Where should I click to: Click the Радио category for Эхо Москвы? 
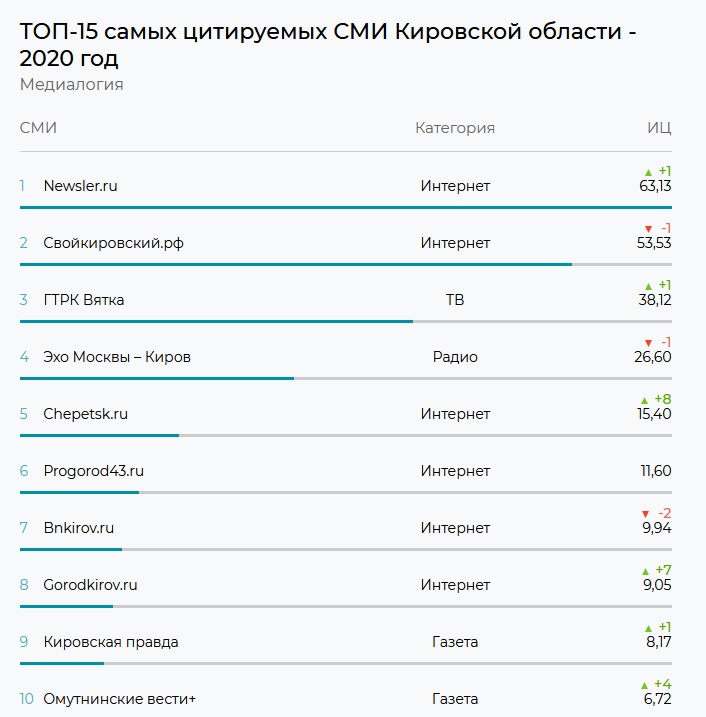[455, 357]
